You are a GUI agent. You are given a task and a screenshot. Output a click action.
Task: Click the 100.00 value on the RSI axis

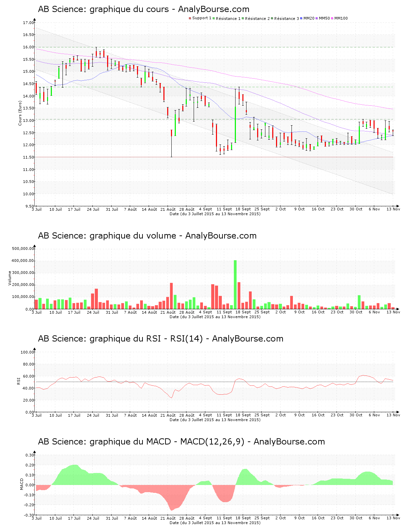[x=27, y=352]
